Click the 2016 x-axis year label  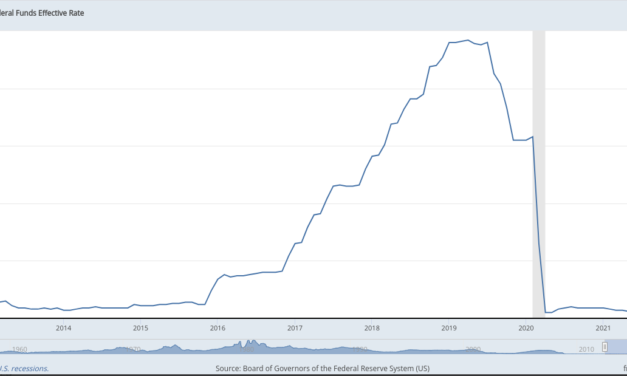(218, 328)
